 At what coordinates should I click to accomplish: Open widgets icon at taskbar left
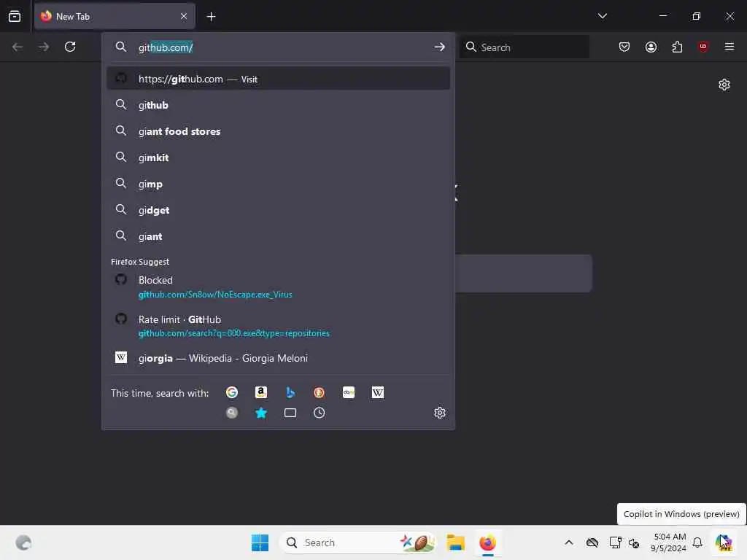click(x=23, y=542)
